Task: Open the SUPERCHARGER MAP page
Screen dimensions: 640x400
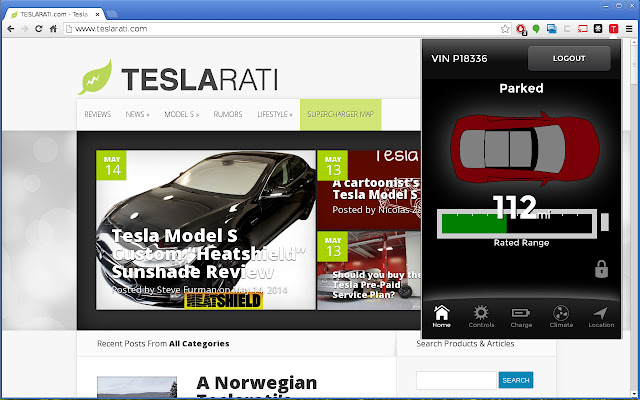Action: point(340,114)
